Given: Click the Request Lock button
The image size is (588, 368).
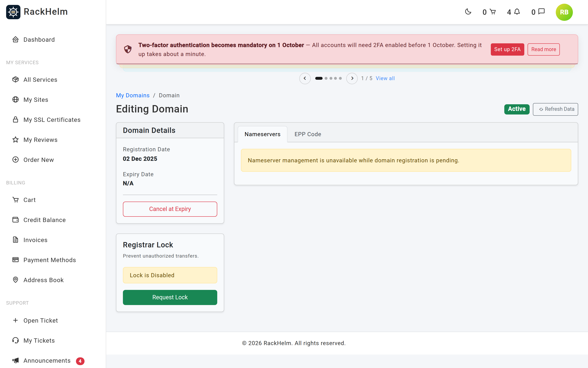Looking at the screenshot, I should click(x=170, y=297).
